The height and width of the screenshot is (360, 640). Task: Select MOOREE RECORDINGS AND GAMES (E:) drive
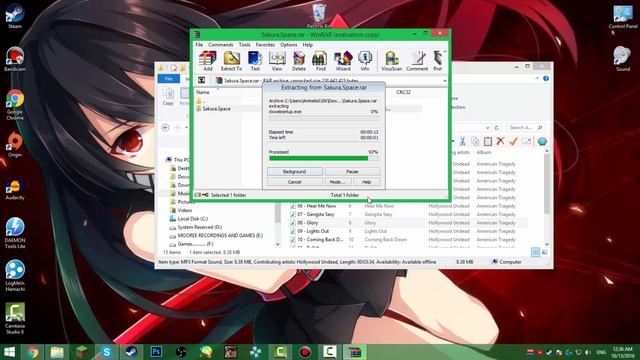click(220, 236)
